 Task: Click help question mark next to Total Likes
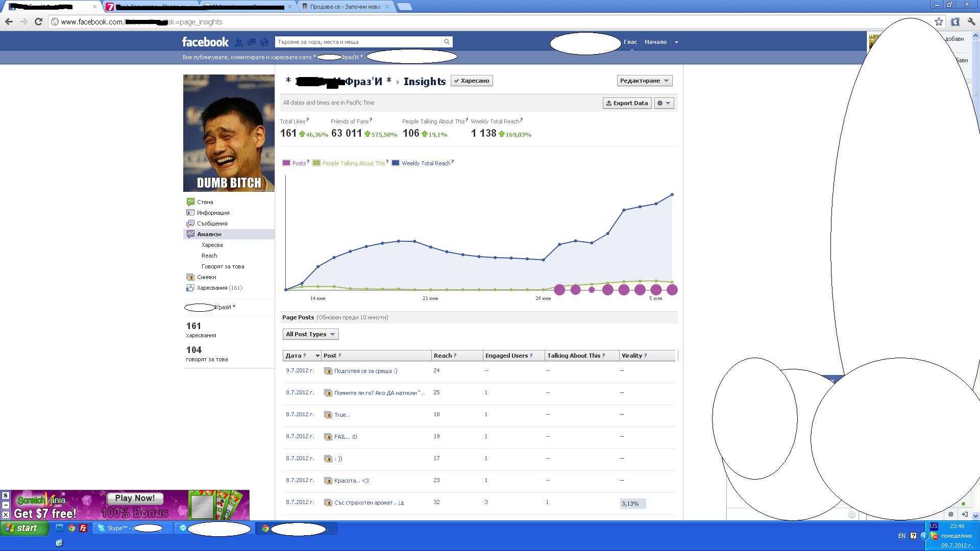click(x=307, y=120)
